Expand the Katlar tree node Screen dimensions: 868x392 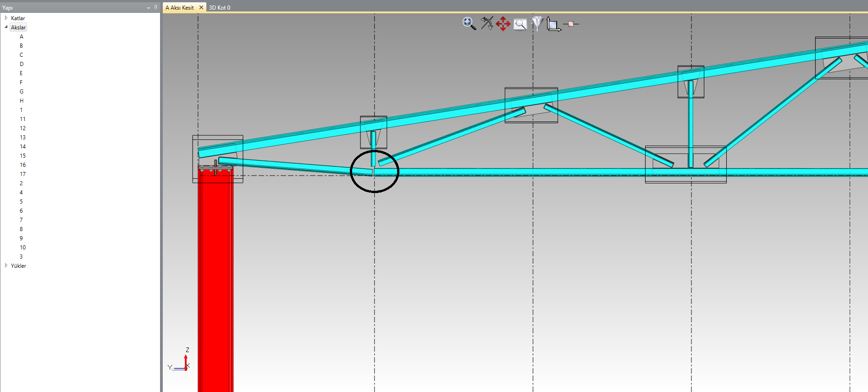click(x=6, y=18)
